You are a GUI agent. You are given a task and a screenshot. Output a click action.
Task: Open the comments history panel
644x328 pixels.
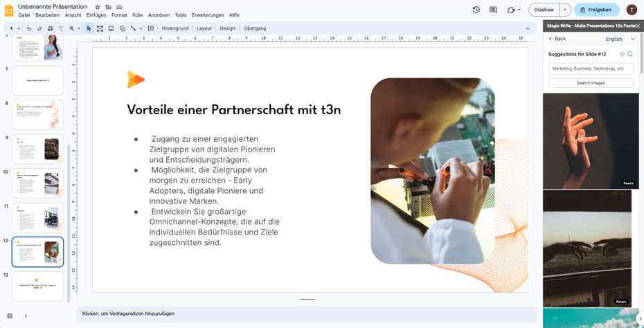click(493, 10)
